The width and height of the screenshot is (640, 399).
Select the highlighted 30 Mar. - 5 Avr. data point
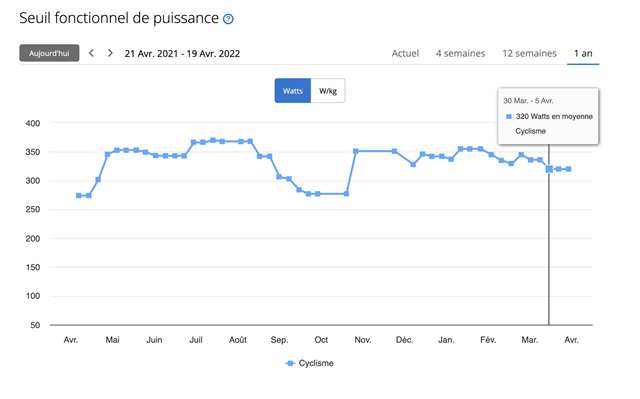(x=549, y=169)
